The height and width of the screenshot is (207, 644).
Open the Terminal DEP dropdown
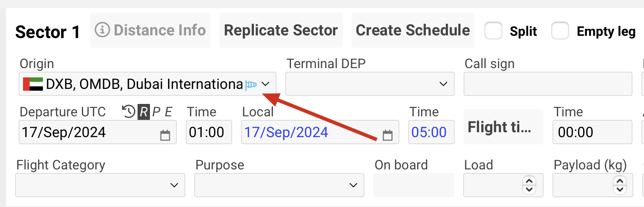pos(443,84)
